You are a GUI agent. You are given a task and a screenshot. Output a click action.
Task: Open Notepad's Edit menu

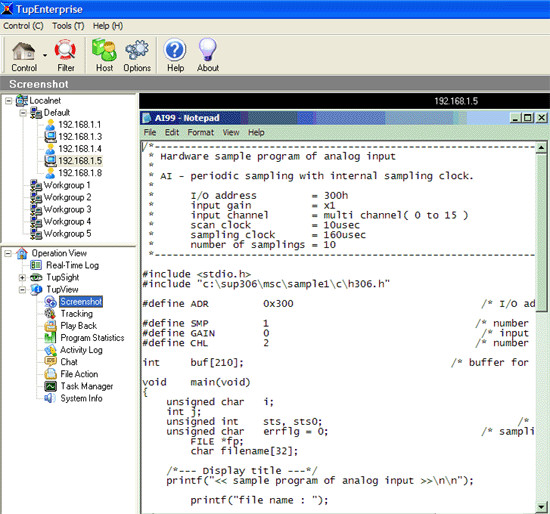click(x=172, y=133)
